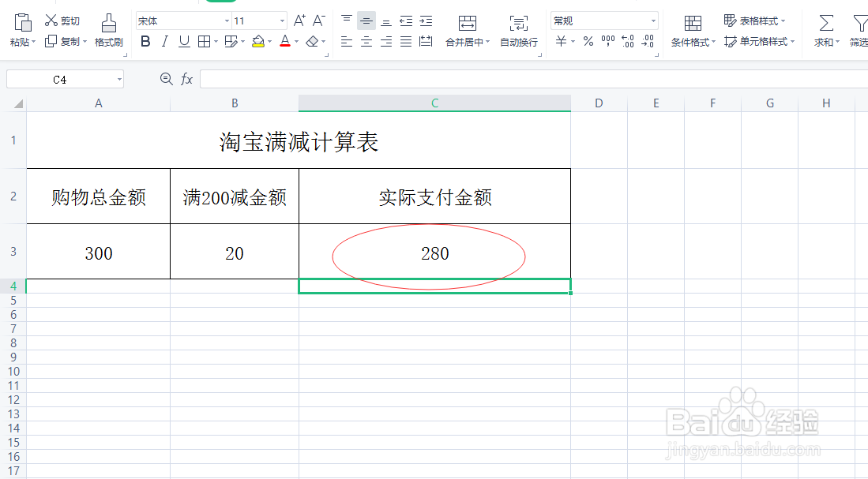Decrease indent
868x479 pixels.
coord(406,21)
